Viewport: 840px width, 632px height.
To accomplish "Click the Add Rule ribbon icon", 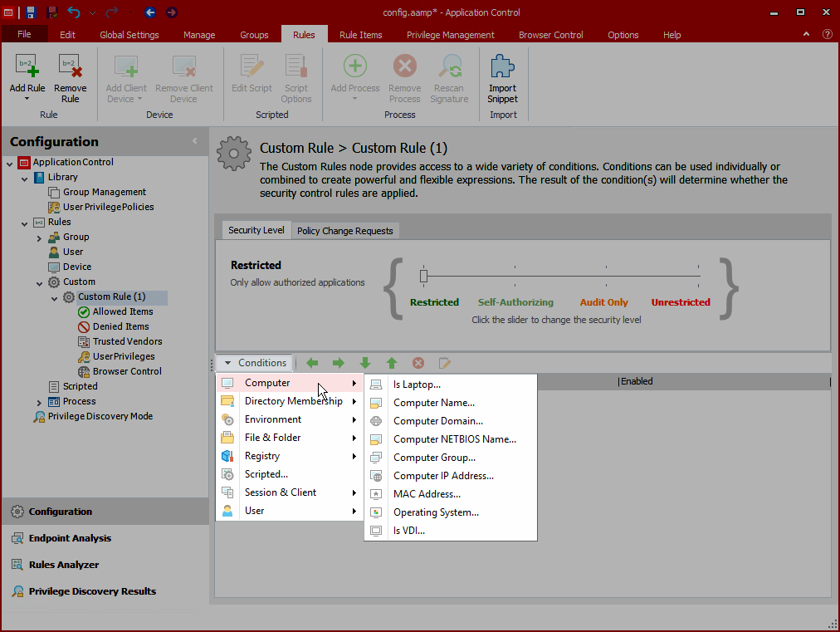I will point(27,67).
